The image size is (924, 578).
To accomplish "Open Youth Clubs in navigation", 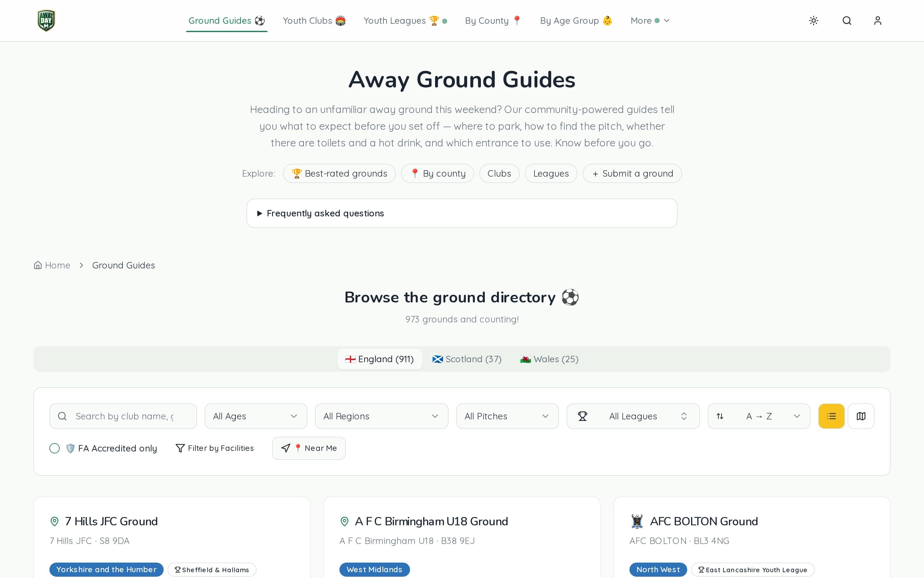I will click(x=314, y=21).
